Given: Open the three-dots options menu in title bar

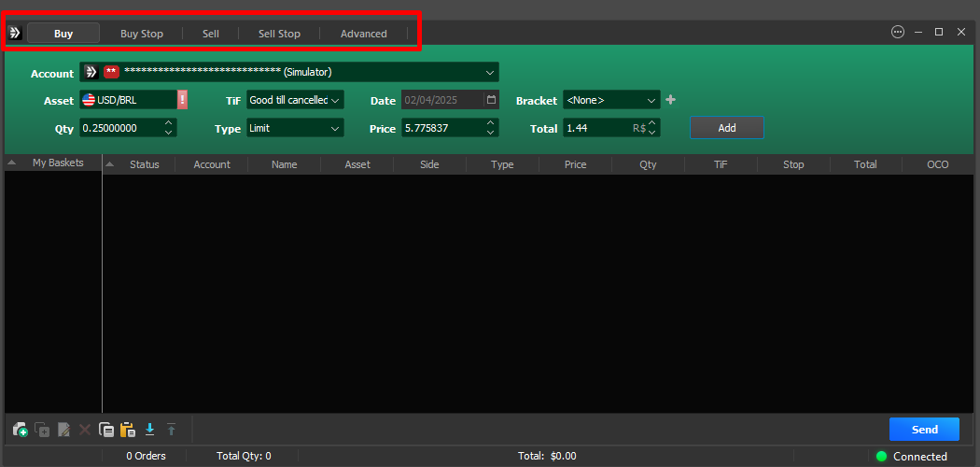Looking at the screenshot, I should [898, 32].
